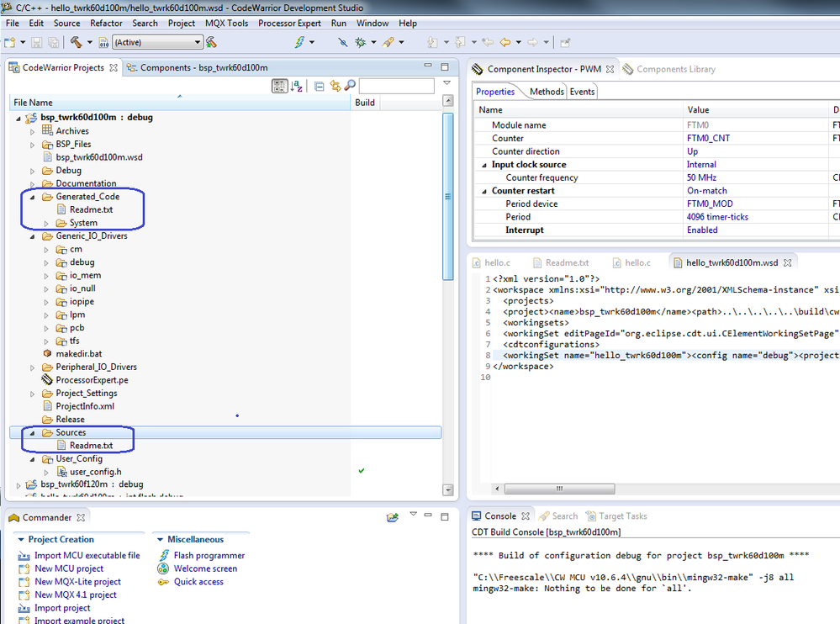The image size is (840, 624).
Task: Toggle the column view button in Projects toolbar
Action: tap(280, 86)
